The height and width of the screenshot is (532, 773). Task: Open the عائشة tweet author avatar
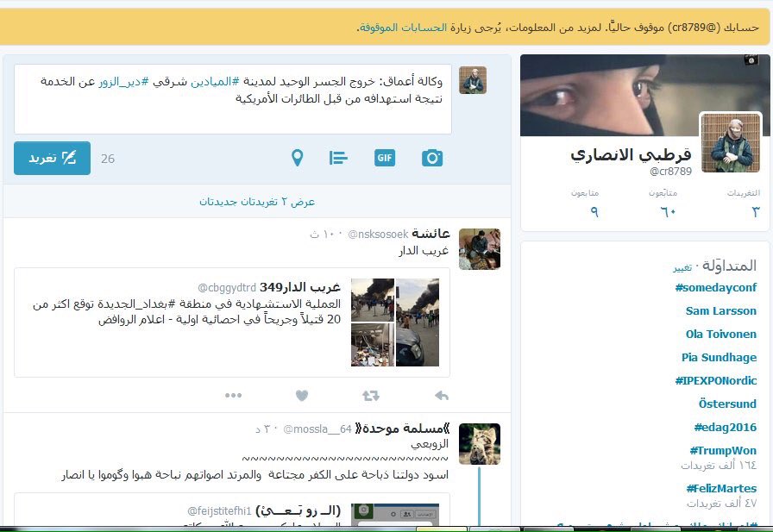click(480, 249)
